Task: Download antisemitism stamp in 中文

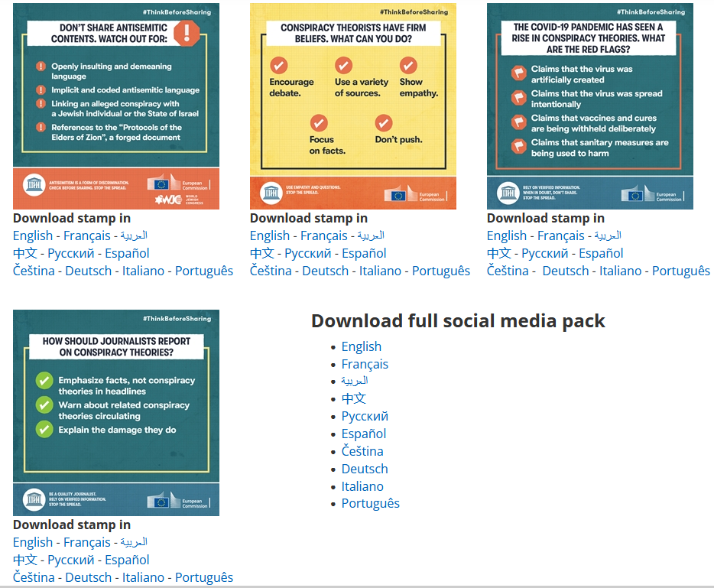Action: (25, 253)
